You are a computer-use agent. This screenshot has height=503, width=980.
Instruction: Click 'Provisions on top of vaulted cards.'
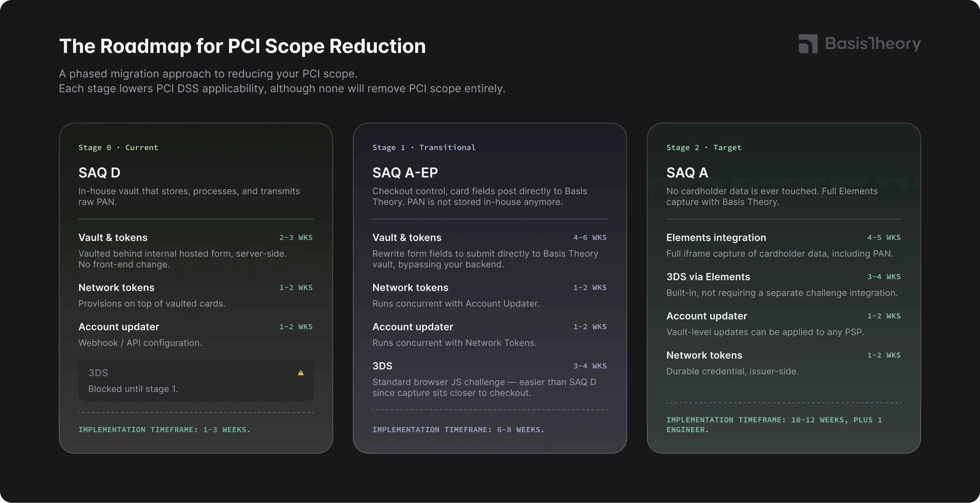click(x=152, y=304)
